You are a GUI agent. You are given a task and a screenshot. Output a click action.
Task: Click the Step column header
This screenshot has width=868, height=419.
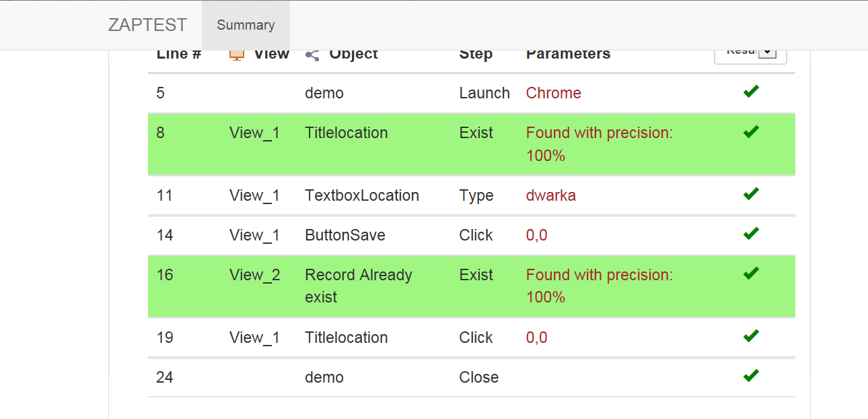pyautogui.click(x=476, y=54)
